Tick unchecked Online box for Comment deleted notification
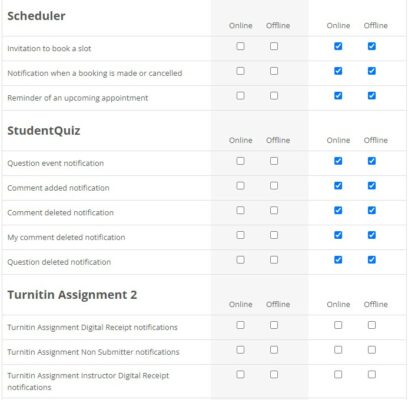Viewport: 408px width, 400px height. point(240,210)
